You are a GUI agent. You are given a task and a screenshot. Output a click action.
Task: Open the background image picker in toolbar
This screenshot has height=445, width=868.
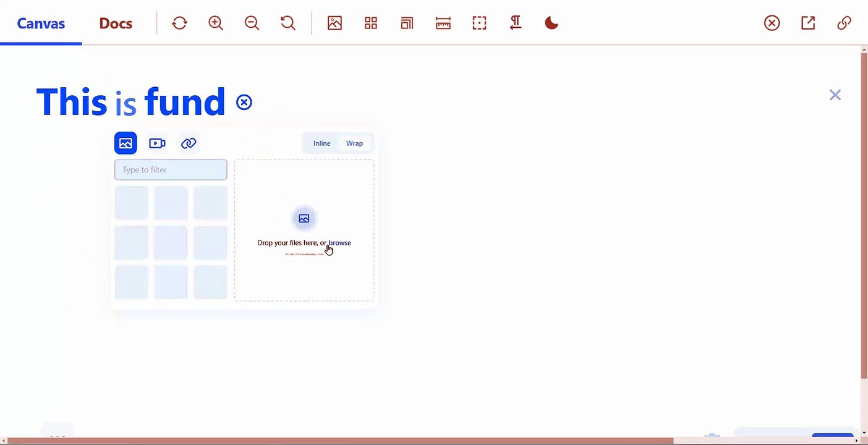[x=334, y=23]
